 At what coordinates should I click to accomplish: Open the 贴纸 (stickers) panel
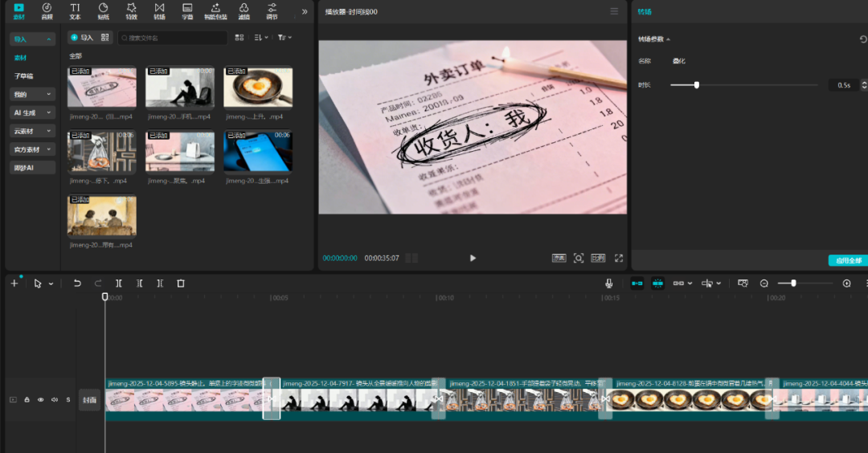[103, 10]
